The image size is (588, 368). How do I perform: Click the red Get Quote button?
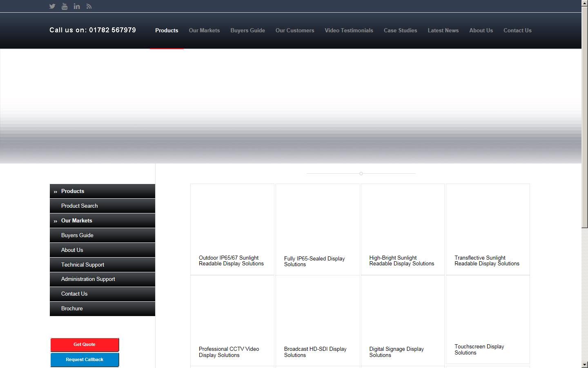pyautogui.click(x=85, y=345)
